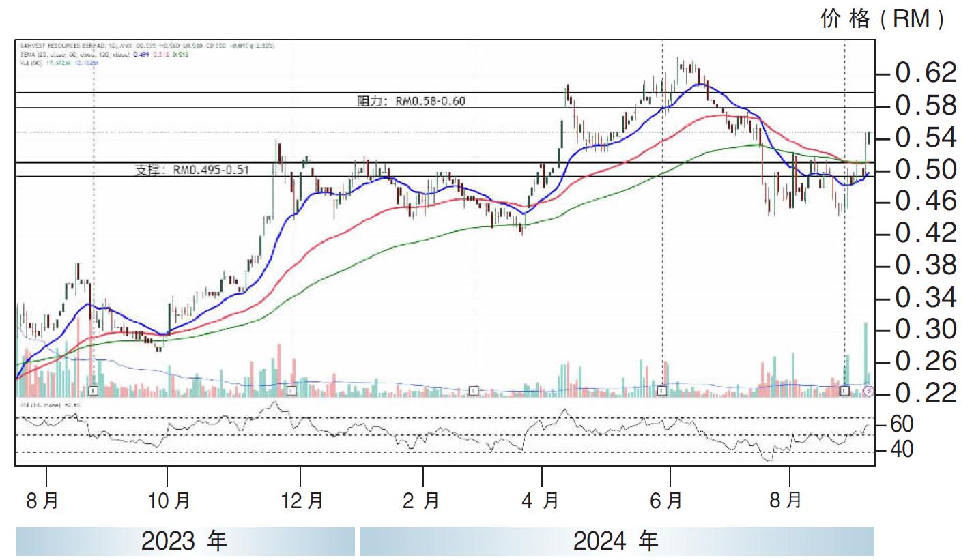This screenshot has width=974, height=560.
Task: Click the 0.58 price axis label
Action: pos(925,106)
